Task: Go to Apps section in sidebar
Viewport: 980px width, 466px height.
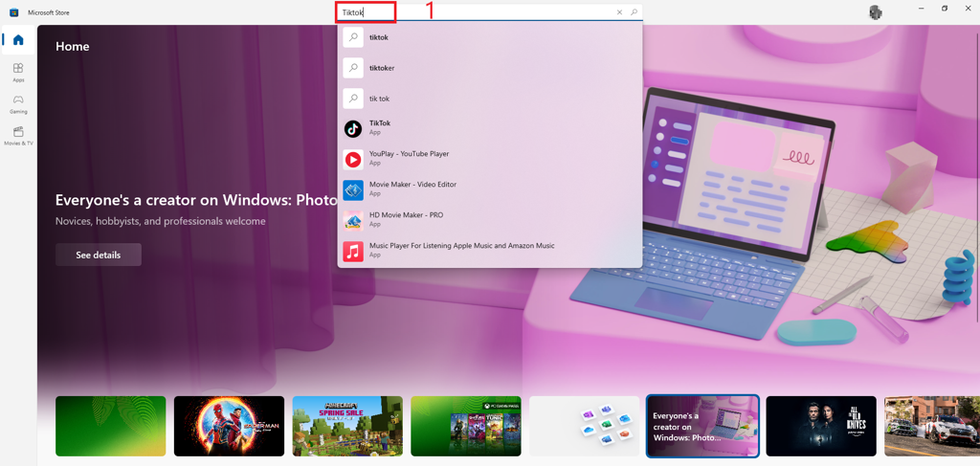Action: click(18, 72)
